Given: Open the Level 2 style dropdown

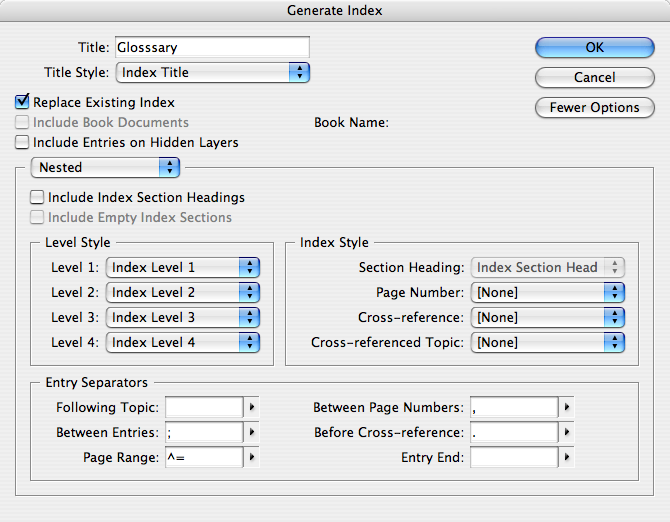Looking at the screenshot, I should coord(182,292).
